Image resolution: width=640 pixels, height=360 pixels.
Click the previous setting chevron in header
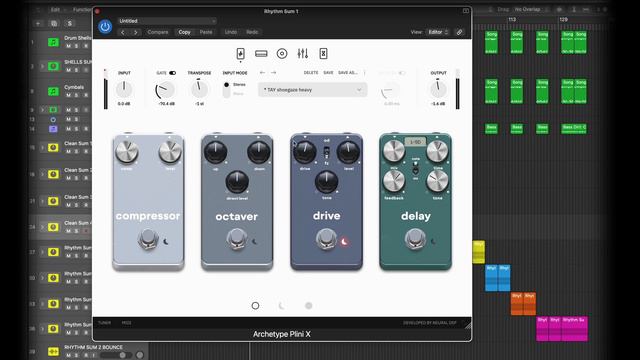[122, 32]
